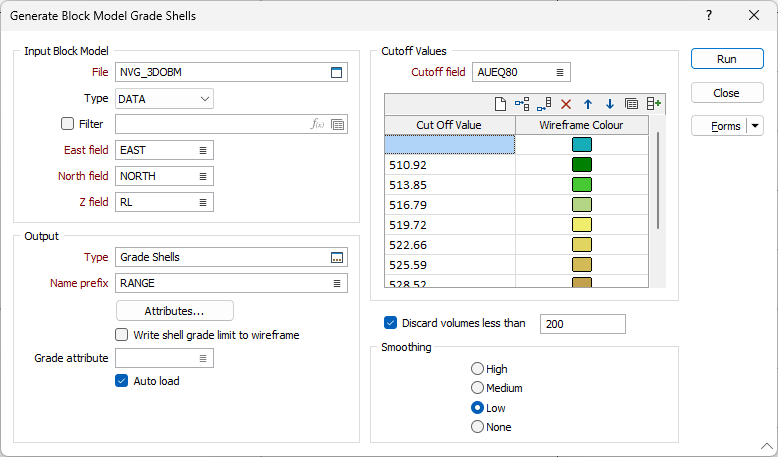Enable the Filter checkbox
The height and width of the screenshot is (457, 778).
pyautogui.click(x=68, y=124)
